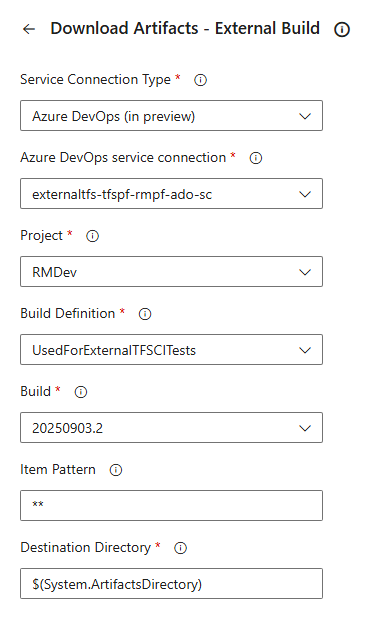Click the Project label

pos(41,235)
